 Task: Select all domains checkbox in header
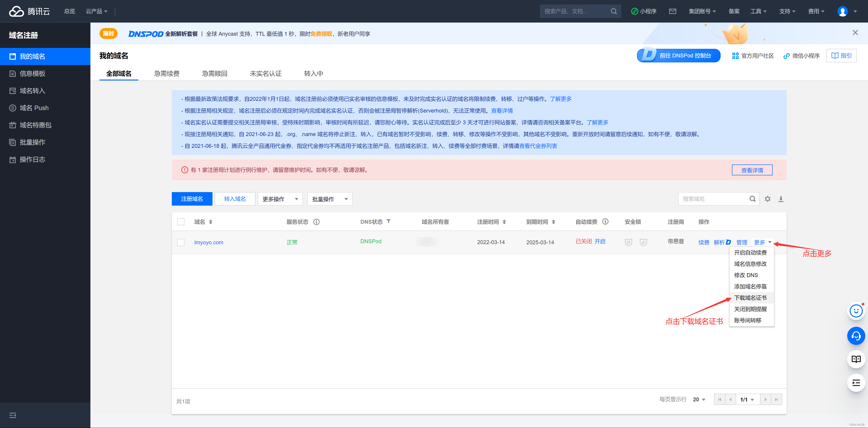click(181, 222)
